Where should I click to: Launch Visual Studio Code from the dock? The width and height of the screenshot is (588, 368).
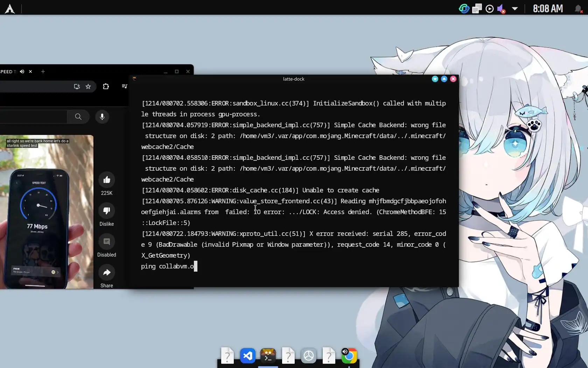[248, 356]
